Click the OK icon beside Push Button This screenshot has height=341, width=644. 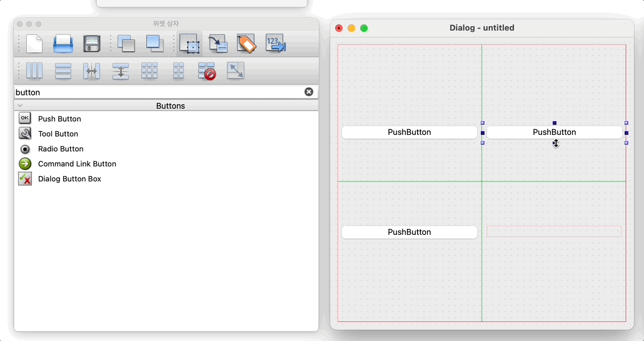point(25,118)
